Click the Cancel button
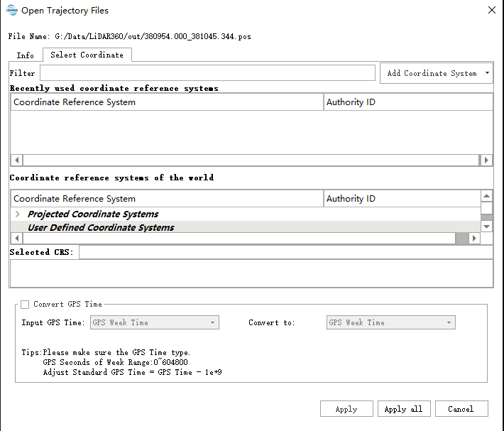This screenshot has width=504, height=431. 460,409
